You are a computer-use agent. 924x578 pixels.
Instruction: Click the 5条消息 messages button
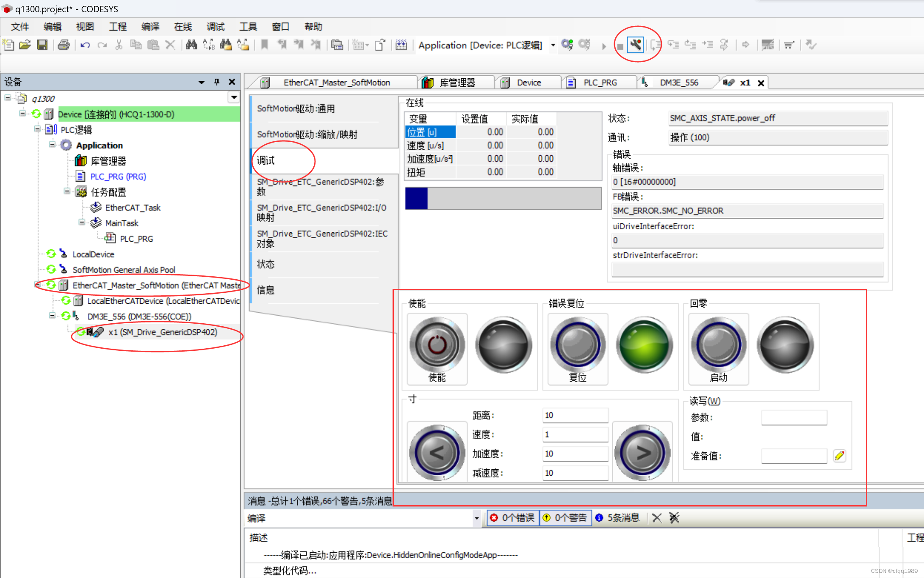point(618,517)
